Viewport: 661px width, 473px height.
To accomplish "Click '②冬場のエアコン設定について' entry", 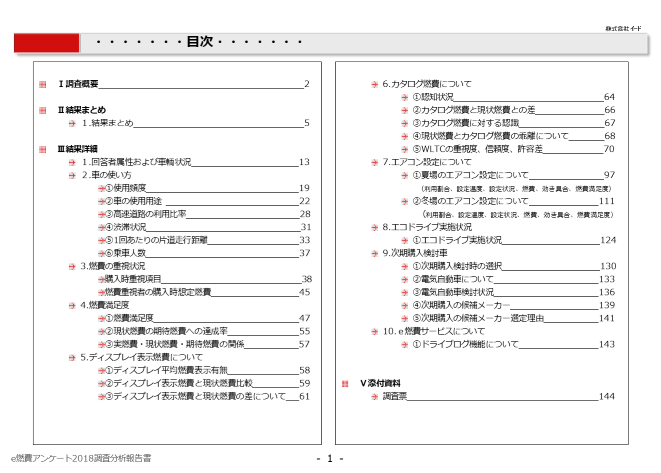I will click(x=470, y=201).
